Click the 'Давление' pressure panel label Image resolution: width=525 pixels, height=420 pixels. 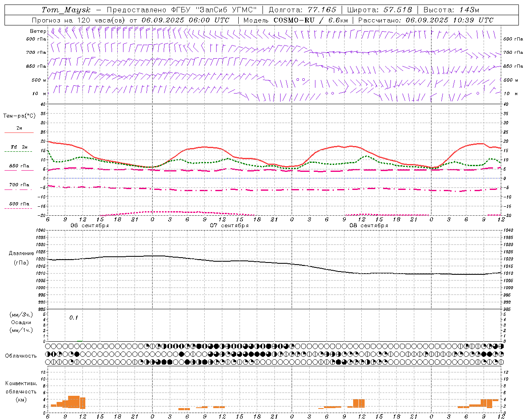click(x=21, y=253)
